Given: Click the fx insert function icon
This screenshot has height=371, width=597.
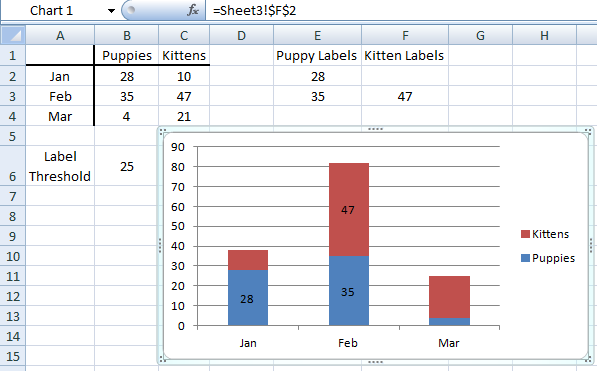Looking at the screenshot, I should 193,10.
